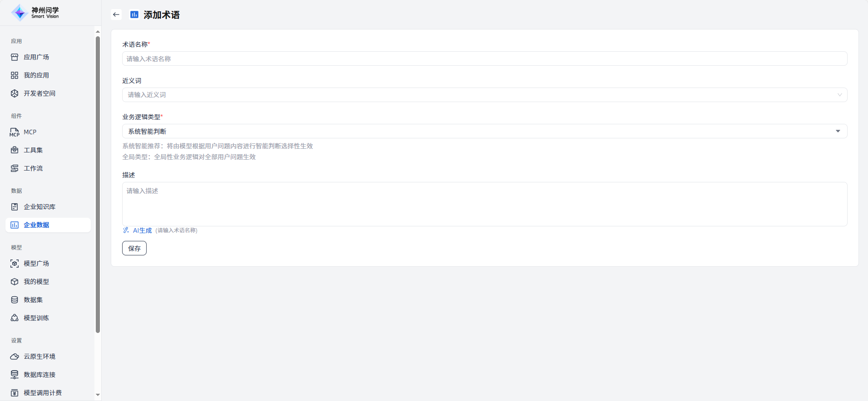
Task: Click the MCP icon in sidebar
Action: point(15,132)
